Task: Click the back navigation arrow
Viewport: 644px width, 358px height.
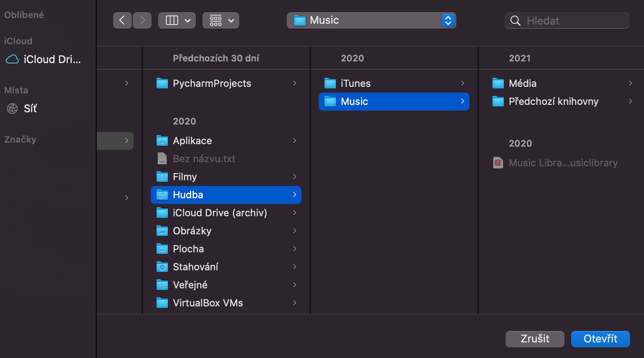Action: 122,20
